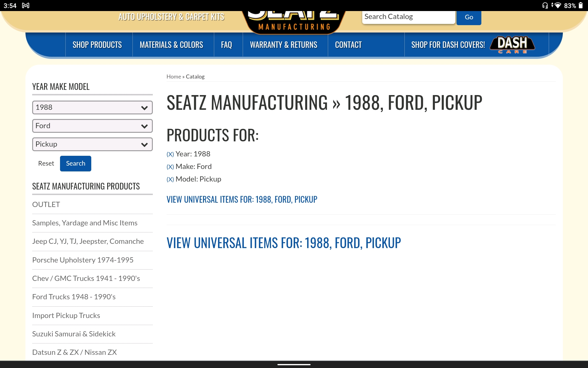Open the Shop Products menu
This screenshot has height=368, width=588.
coord(97,45)
